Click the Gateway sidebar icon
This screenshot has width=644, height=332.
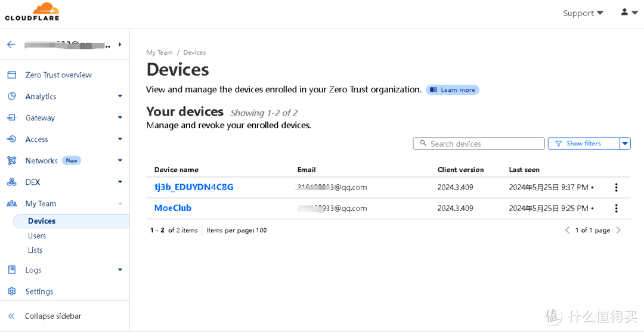pos(12,118)
